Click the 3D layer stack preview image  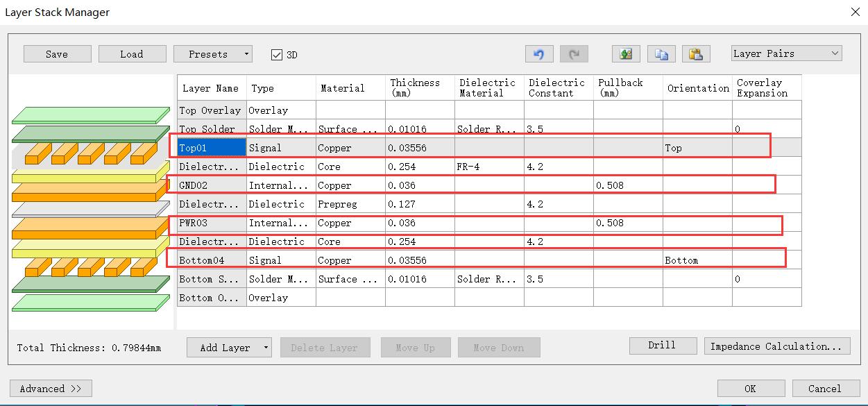91,209
